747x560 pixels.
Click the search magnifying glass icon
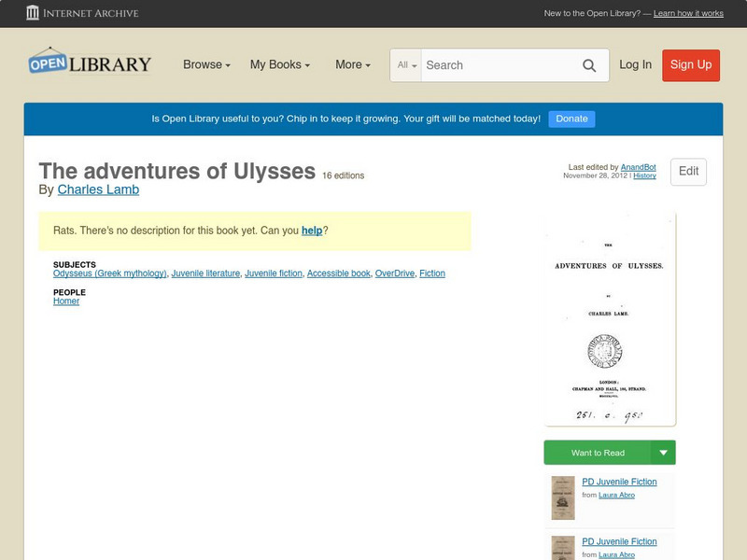coord(589,65)
